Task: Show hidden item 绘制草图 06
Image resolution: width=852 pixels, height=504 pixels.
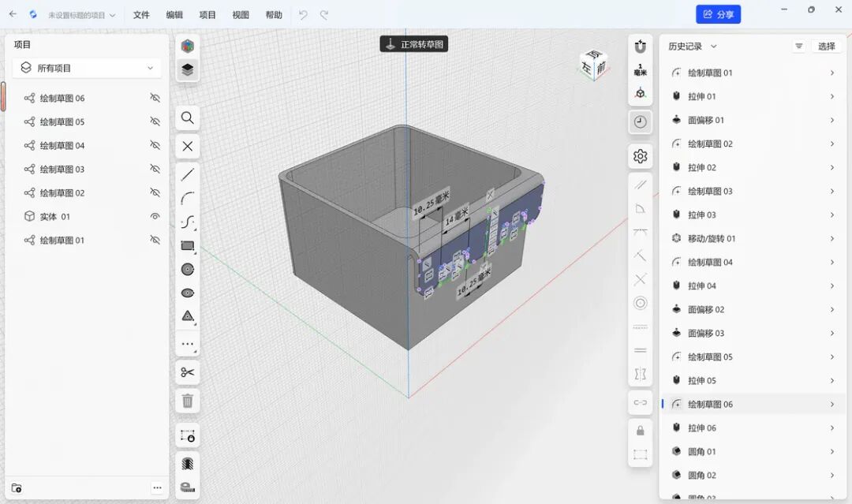Action: (x=155, y=98)
